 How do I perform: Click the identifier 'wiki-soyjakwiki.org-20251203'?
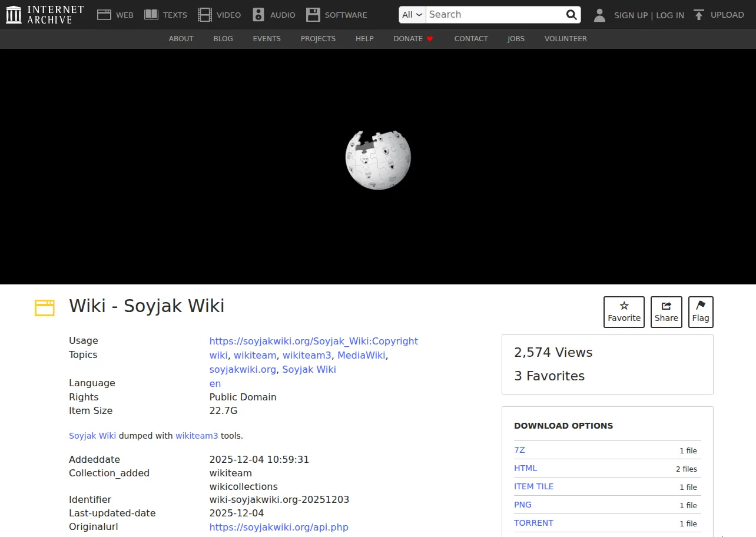pyautogui.click(x=279, y=500)
